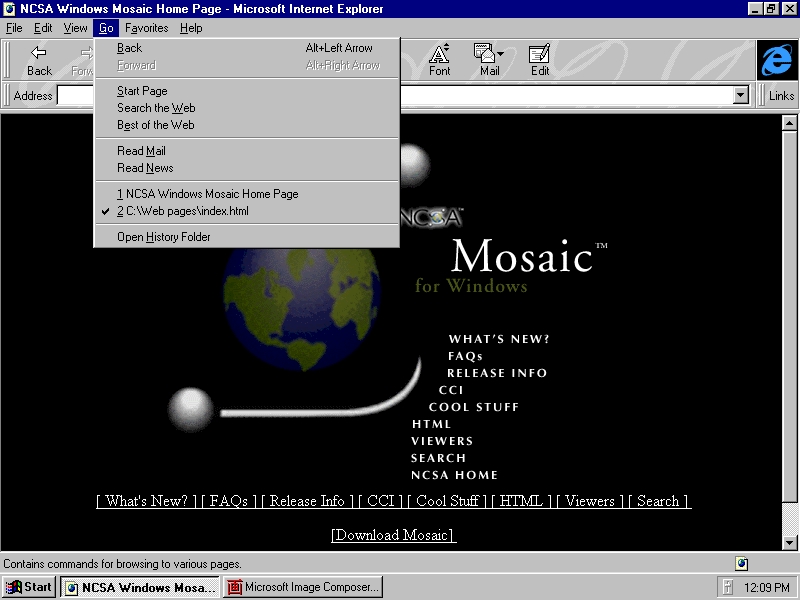Click Open History Folder menu item
Viewport: 800px width, 600px height.
tap(164, 237)
